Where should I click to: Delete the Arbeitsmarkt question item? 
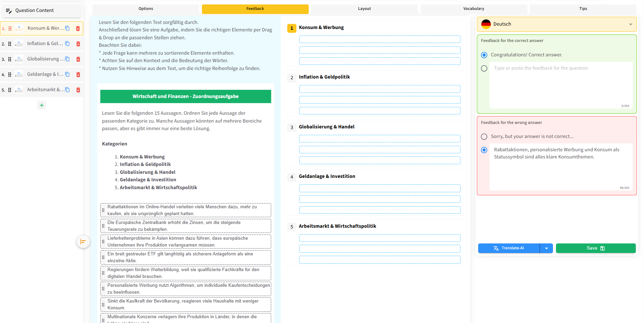[78, 90]
